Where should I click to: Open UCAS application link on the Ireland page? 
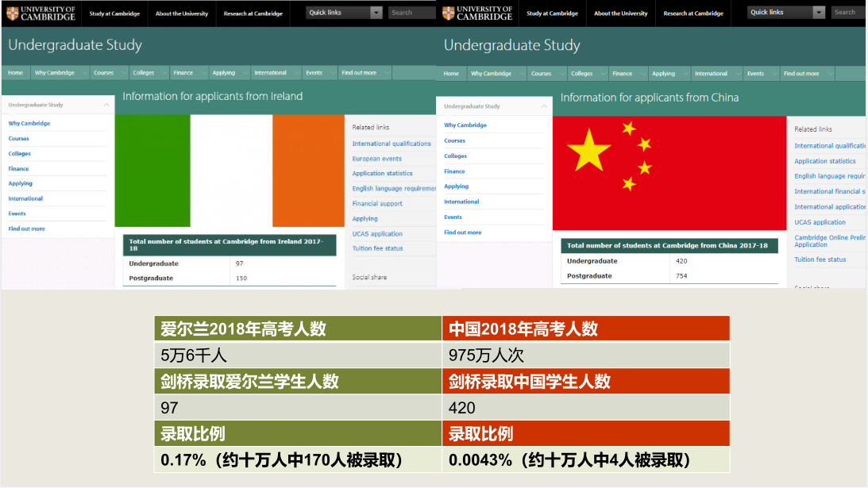(377, 233)
